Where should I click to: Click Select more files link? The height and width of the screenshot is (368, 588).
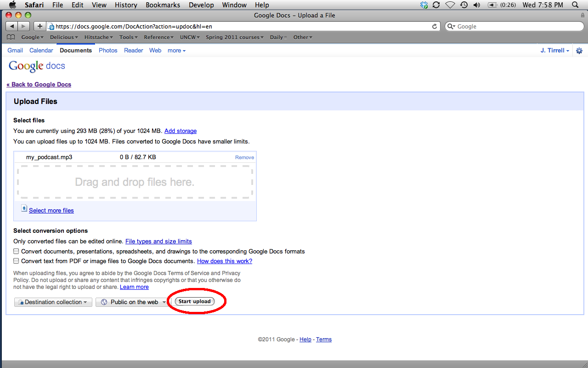[x=51, y=210]
